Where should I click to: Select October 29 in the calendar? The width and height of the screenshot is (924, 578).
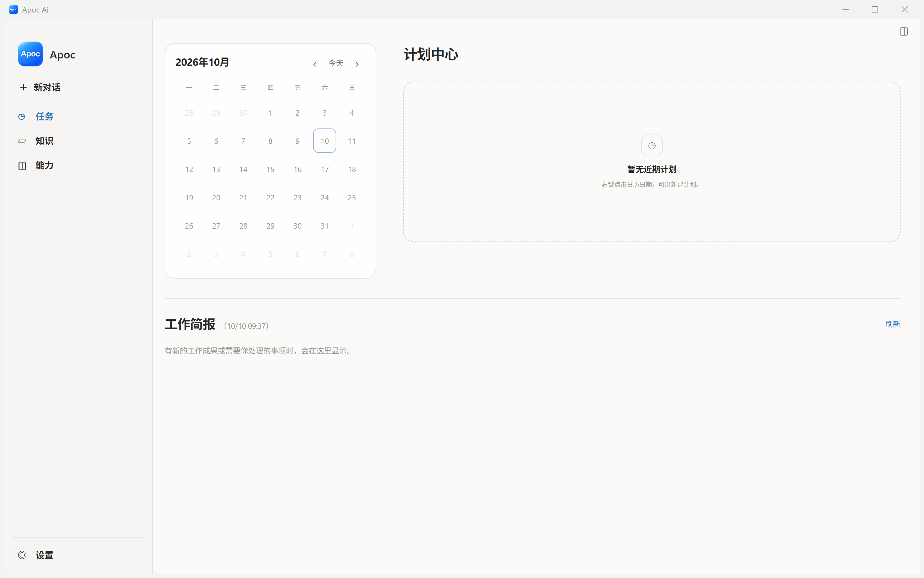click(270, 226)
